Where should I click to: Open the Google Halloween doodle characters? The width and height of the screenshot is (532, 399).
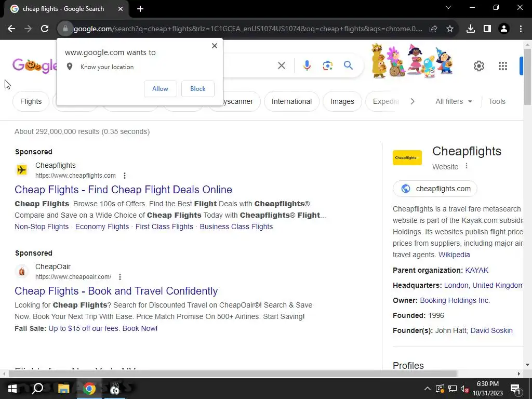[412, 61]
